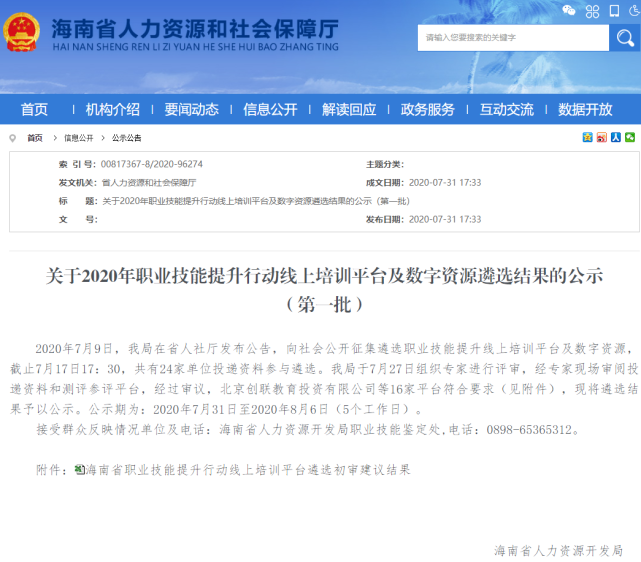Click the location pin breadcrumb icon
This screenshot has height=562, width=641.
[13, 138]
